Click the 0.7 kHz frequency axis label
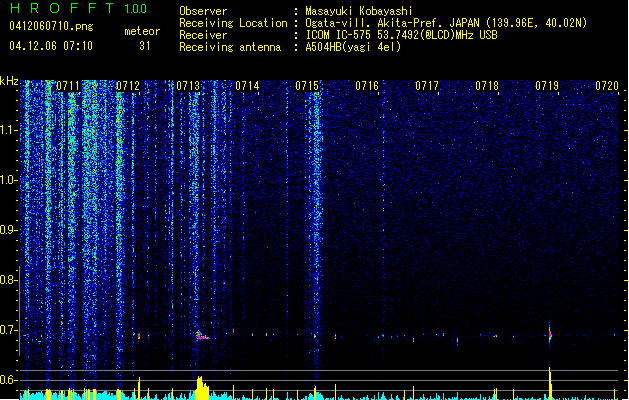Image resolution: width=629 pixels, height=400 pixels. [x=8, y=330]
